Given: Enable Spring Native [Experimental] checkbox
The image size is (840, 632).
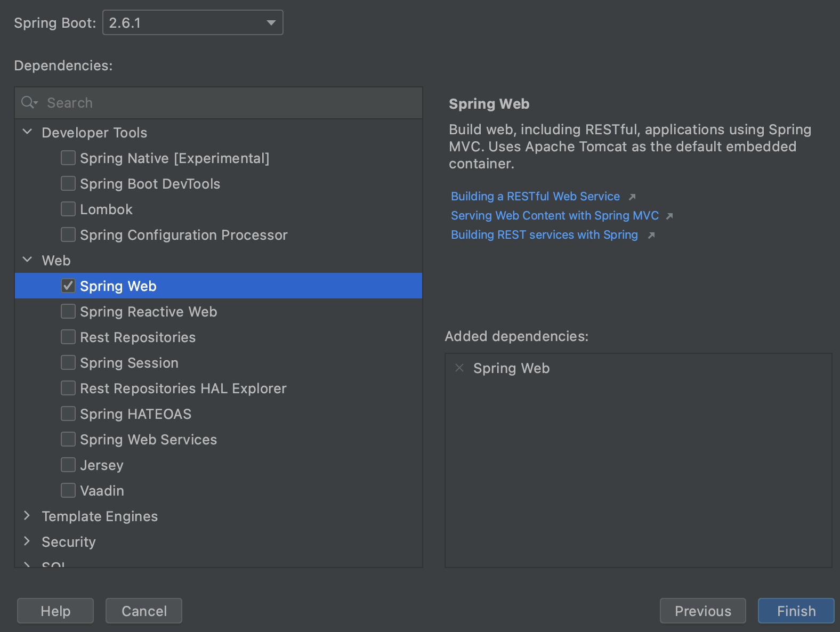Looking at the screenshot, I should [x=68, y=158].
